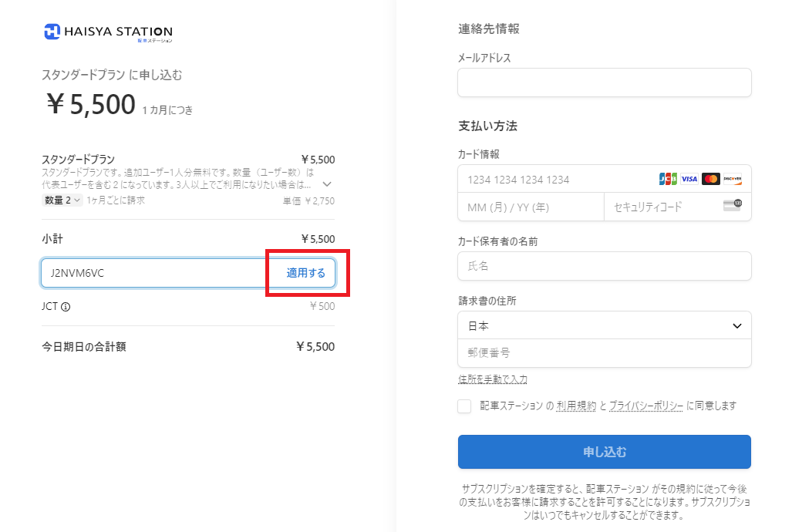
Task: Open the 数量 2 quantity dropdown
Action: (62, 200)
